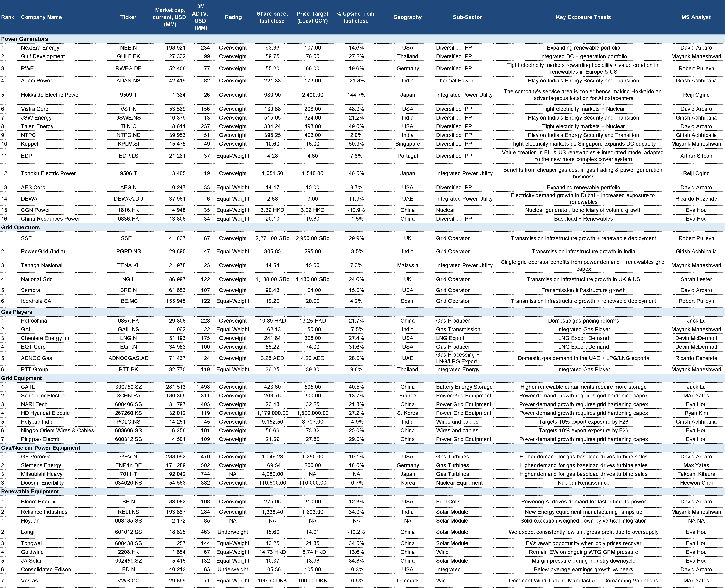This screenshot has height=588, width=725.
Task: Click Power Grid (India) company name
Action: pyautogui.click(x=43, y=251)
